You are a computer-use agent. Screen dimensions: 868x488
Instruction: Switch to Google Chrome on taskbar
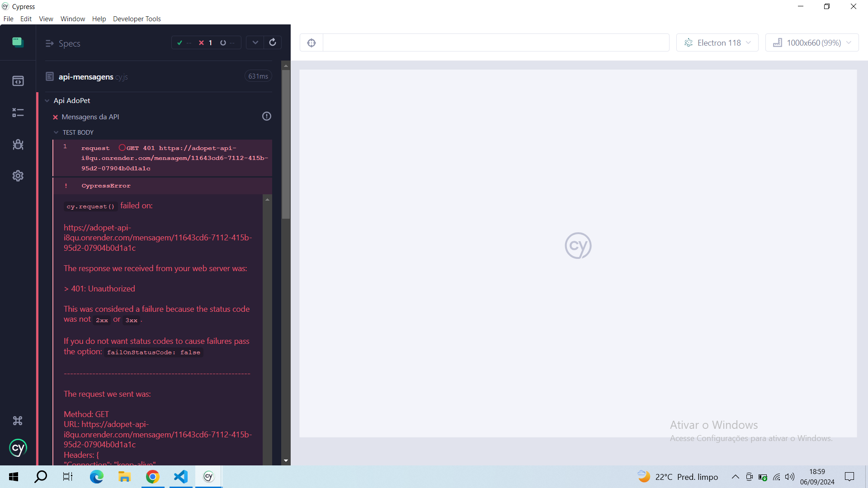(153, 477)
